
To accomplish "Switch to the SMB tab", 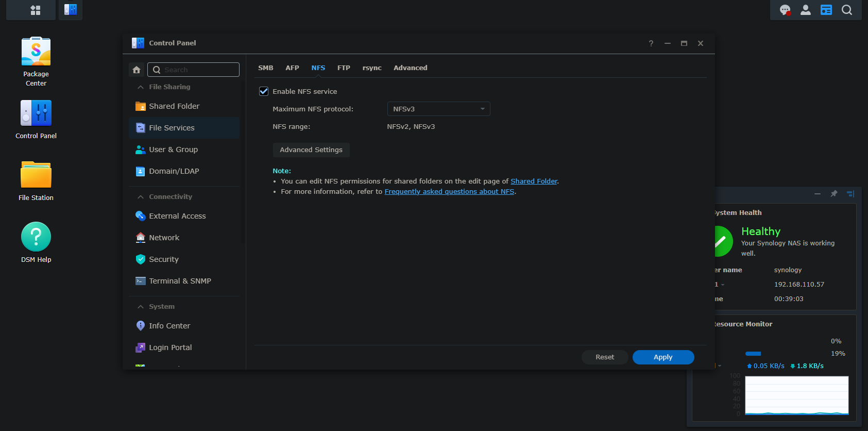I will point(266,68).
